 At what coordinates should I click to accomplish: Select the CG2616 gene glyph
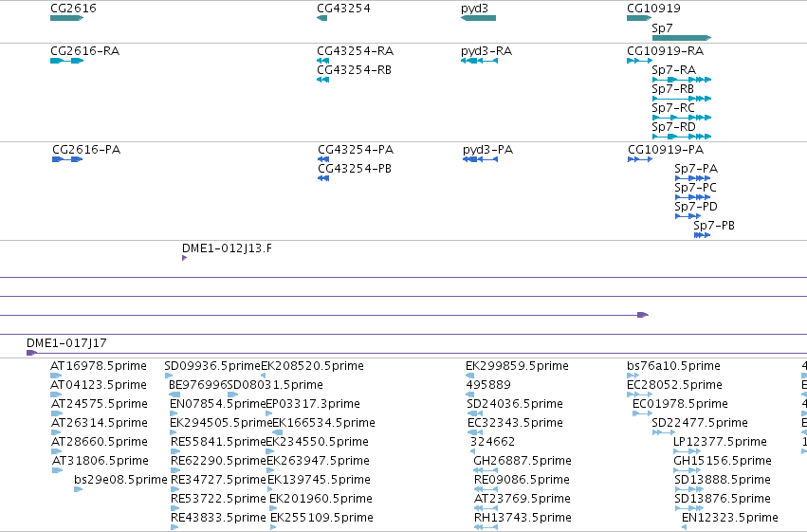click(67, 18)
